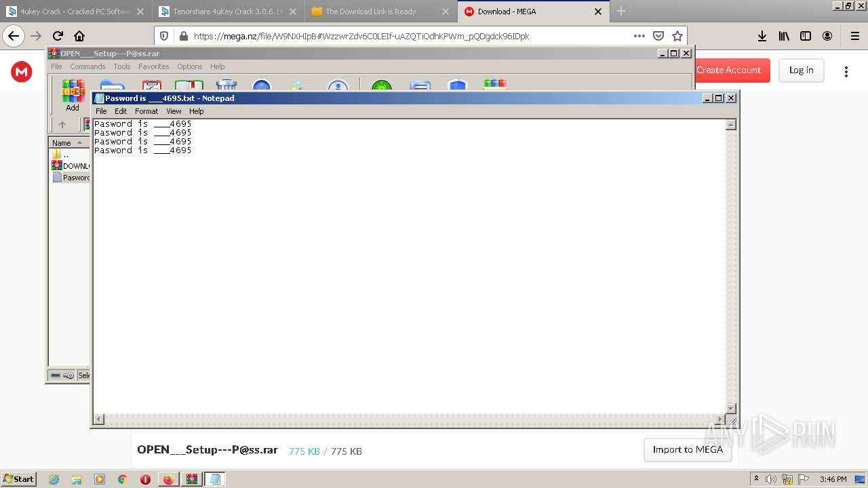Click Notepad vertical scrollbar up arrow
Viewport: 868px width, 488px height.
tap(731, 125)
